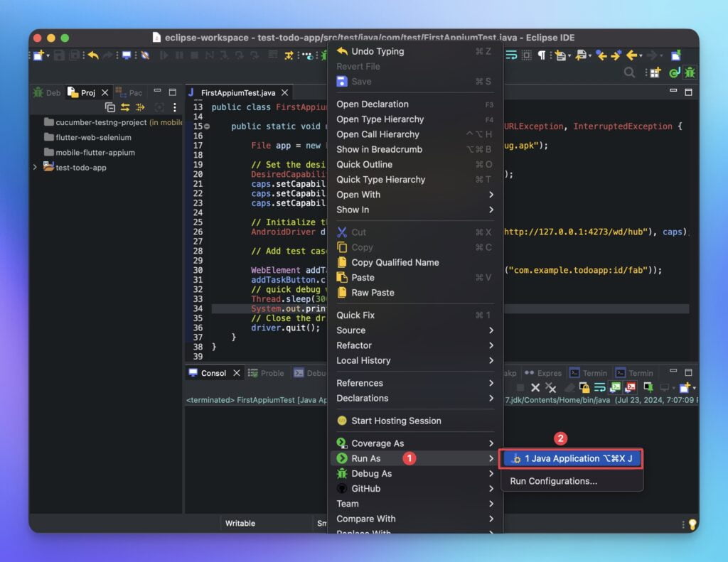Choose Raw Paste from context menu

point(414,293)
